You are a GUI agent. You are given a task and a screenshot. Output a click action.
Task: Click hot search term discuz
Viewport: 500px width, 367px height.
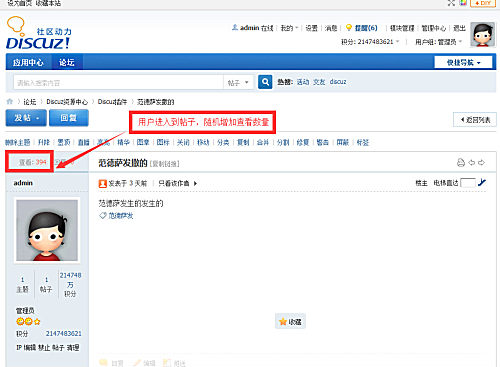[x=338, y=82]
